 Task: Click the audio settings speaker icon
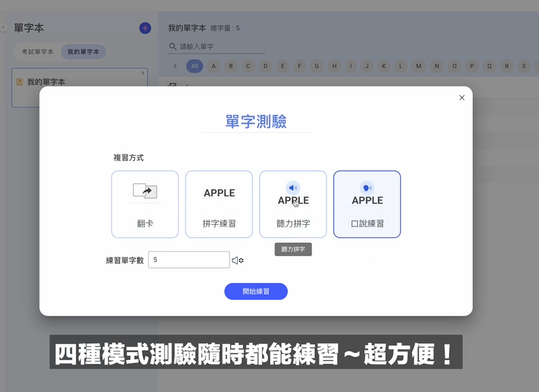coord(237,260)
